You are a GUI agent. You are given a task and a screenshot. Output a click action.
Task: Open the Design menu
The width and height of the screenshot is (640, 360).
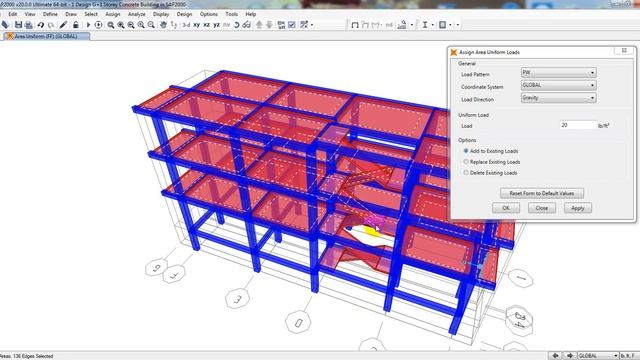coord(184,14)
